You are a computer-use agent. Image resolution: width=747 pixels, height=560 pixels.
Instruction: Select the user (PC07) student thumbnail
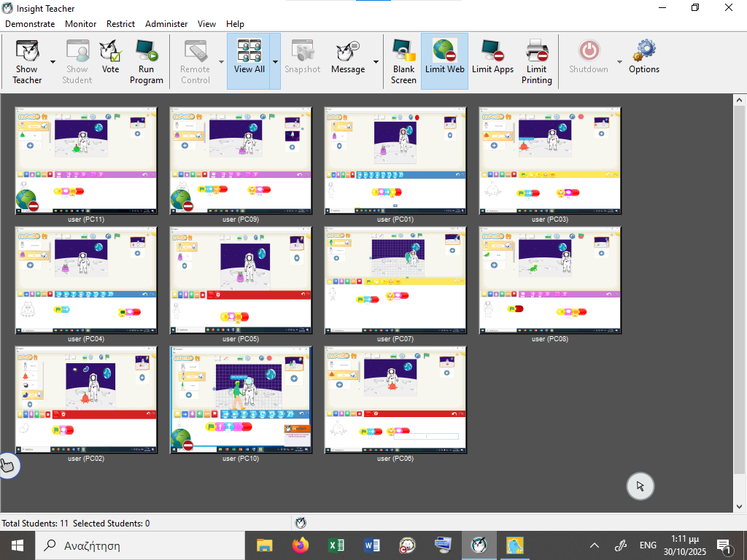pyautogui.click(x=395, y=280)
